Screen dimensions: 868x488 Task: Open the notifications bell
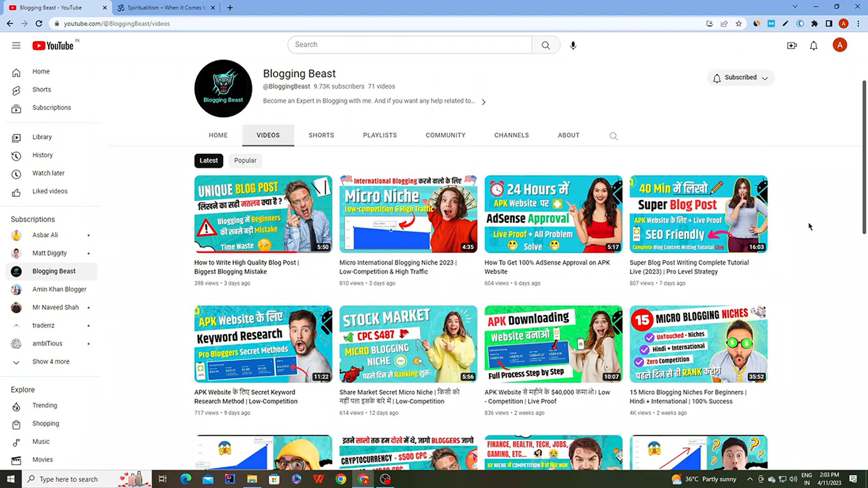(x=814, y=45)
